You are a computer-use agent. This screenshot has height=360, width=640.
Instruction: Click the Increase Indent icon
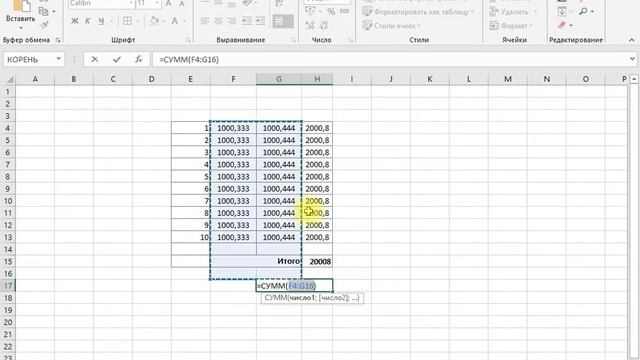point(260,21)
